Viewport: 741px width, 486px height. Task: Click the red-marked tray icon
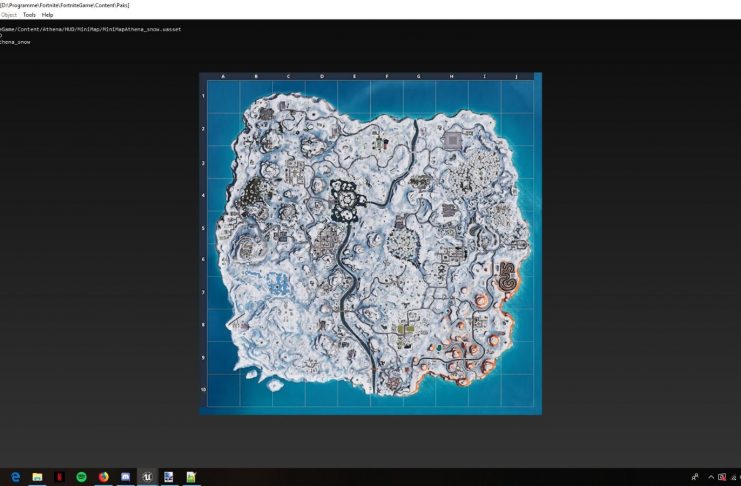[722, 477]
